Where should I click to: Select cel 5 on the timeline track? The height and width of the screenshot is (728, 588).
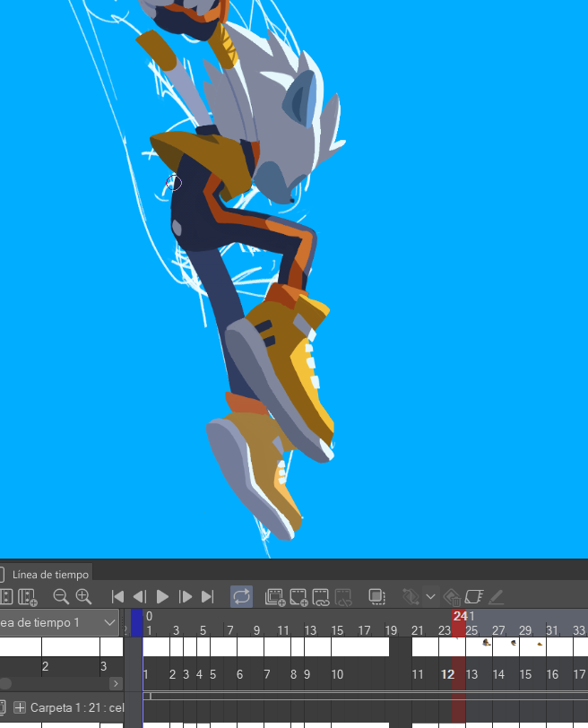click(213, 674)
